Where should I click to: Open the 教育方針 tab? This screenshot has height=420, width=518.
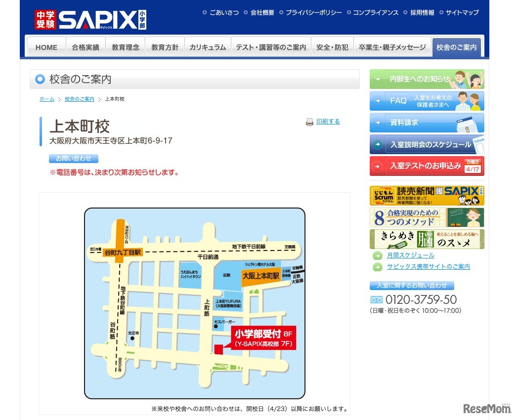point(165,47)
